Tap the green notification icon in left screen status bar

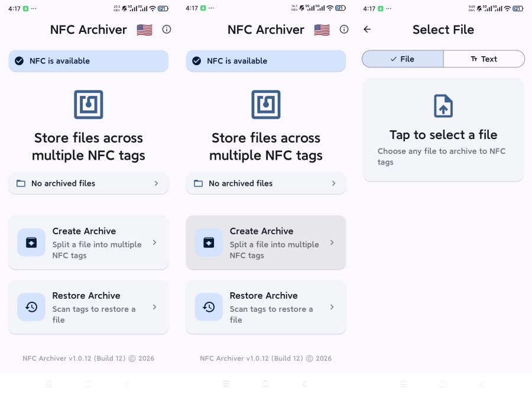point(25,8)
